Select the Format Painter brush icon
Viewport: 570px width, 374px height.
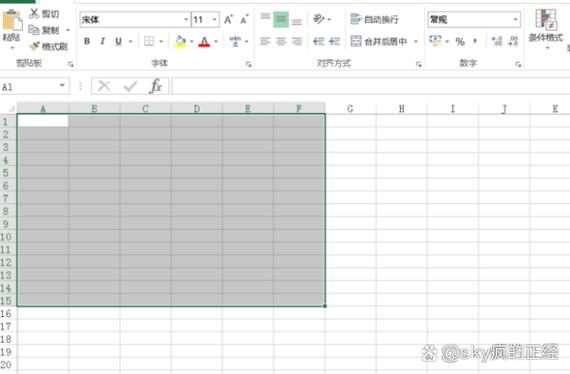pyautogui.click(x=35, y=46)
